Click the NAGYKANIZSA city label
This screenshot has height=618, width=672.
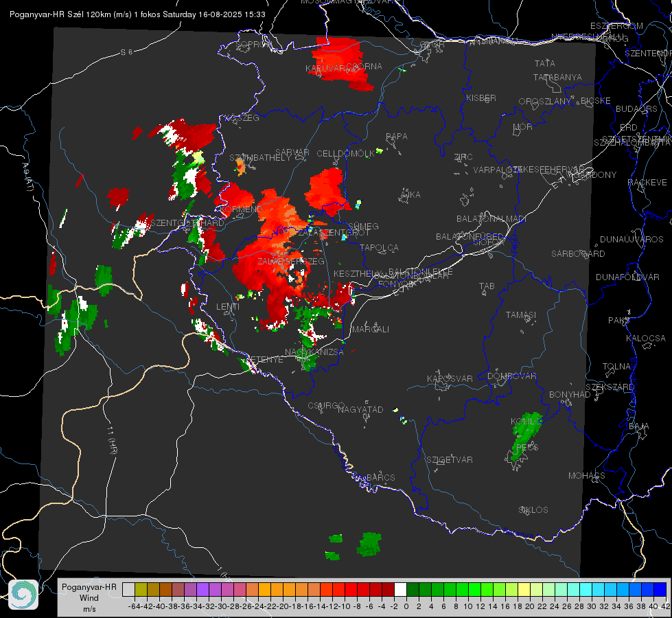pyautogui.click(x=314, y=352)
